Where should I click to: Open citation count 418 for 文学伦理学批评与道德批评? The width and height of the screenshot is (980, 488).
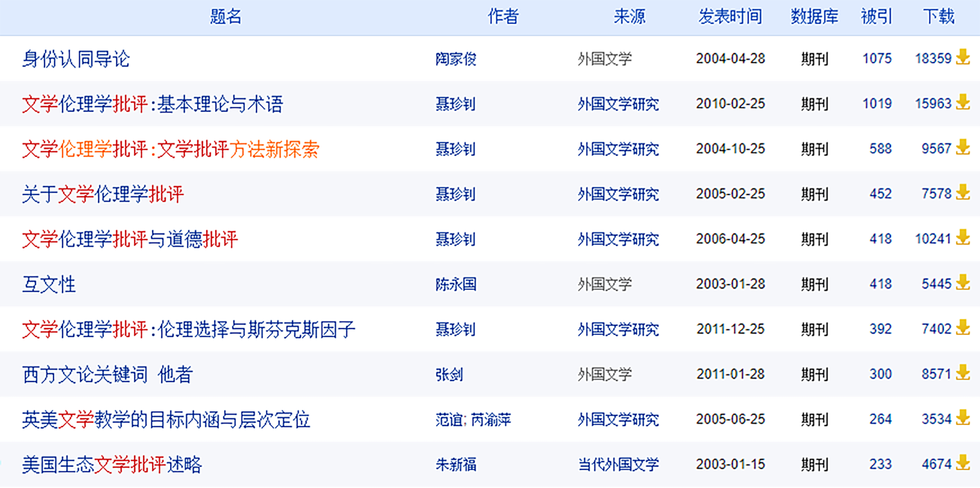[880, 239]
